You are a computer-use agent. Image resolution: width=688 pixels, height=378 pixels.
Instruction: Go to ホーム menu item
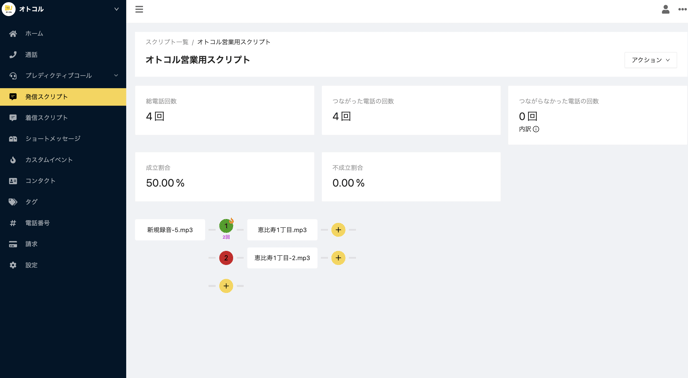pos(63,34)
